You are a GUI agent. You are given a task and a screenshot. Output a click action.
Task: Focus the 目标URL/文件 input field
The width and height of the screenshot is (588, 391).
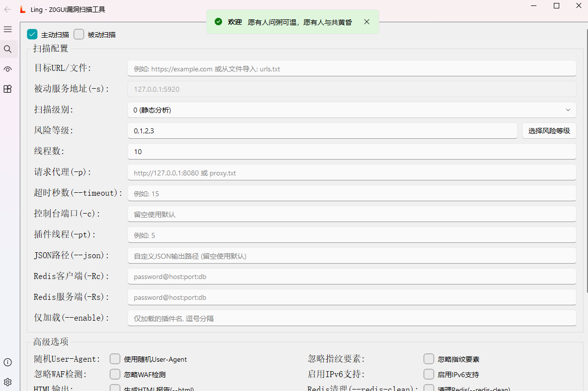point(352,68)
